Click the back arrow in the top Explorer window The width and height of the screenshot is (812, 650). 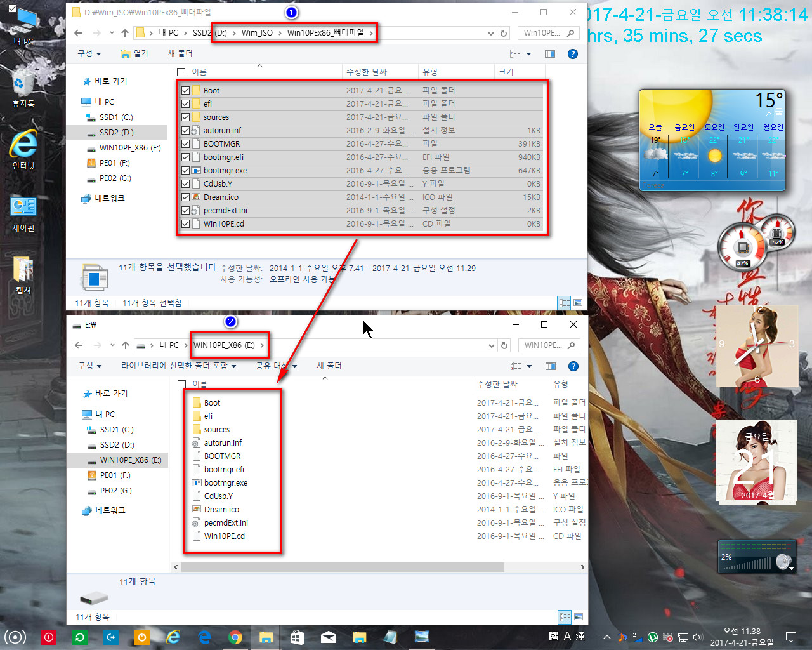coord(78,33)
